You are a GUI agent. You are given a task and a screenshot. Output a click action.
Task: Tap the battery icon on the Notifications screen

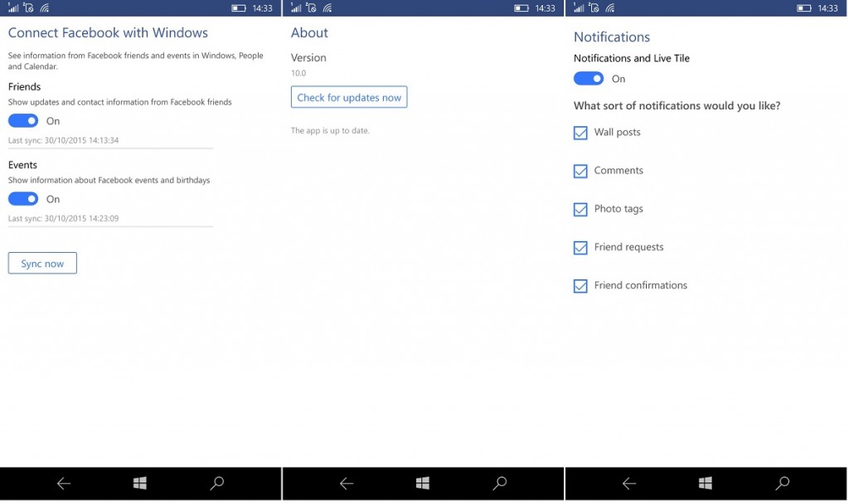[803, 8]
